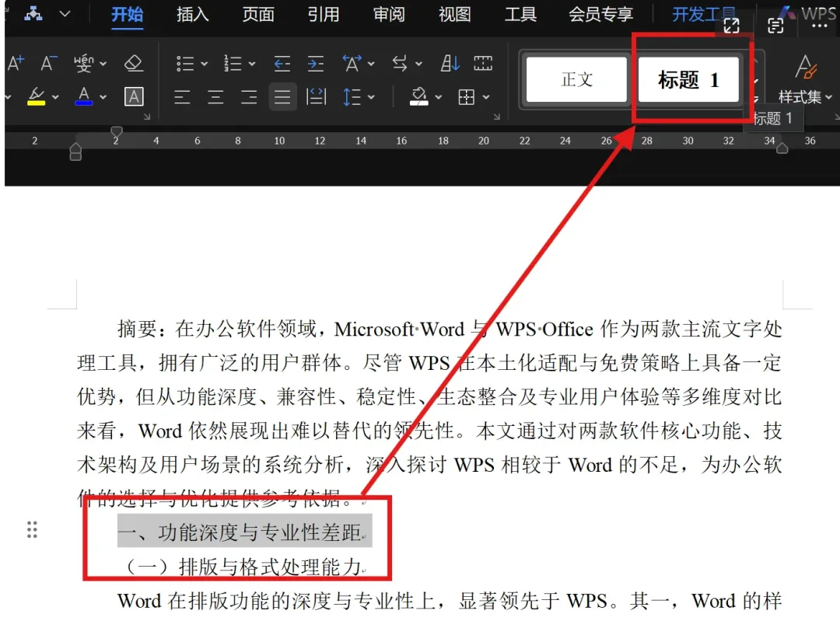Open the 会员专享 tab
This screenshot has height=635, width=840.
[600, 14]
